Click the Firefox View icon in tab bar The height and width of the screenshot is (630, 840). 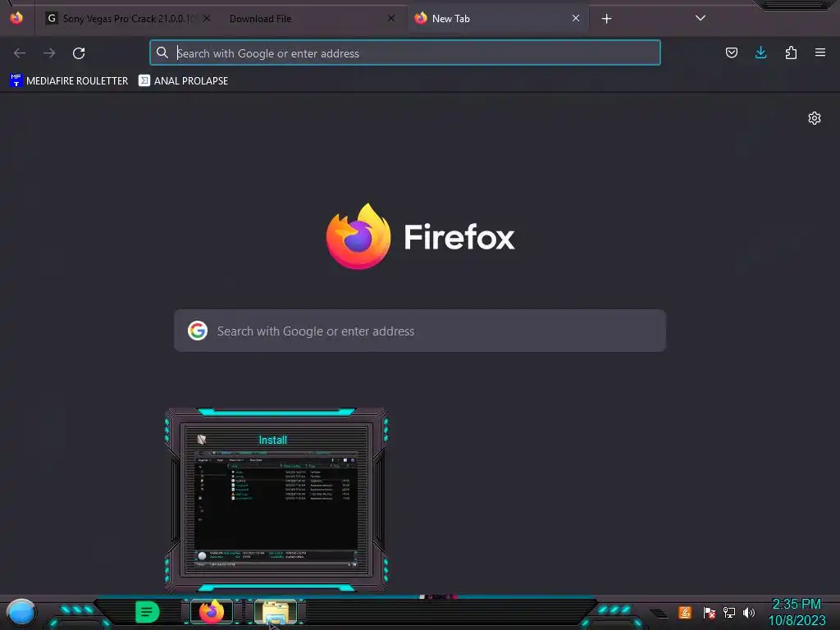click(16, 18)
